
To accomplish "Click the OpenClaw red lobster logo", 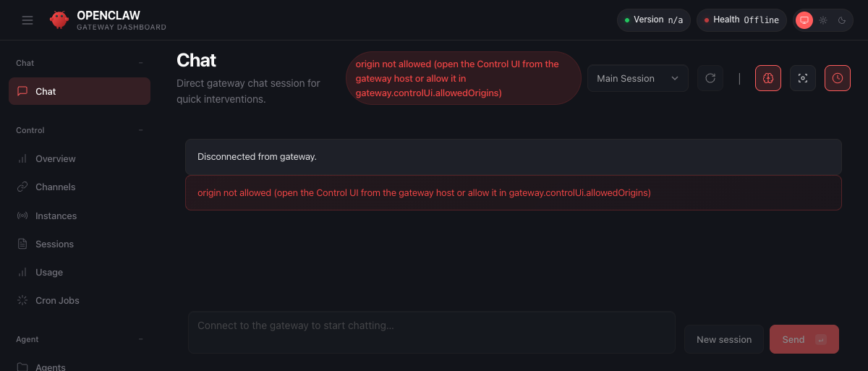I will click(x=59, y=20).
